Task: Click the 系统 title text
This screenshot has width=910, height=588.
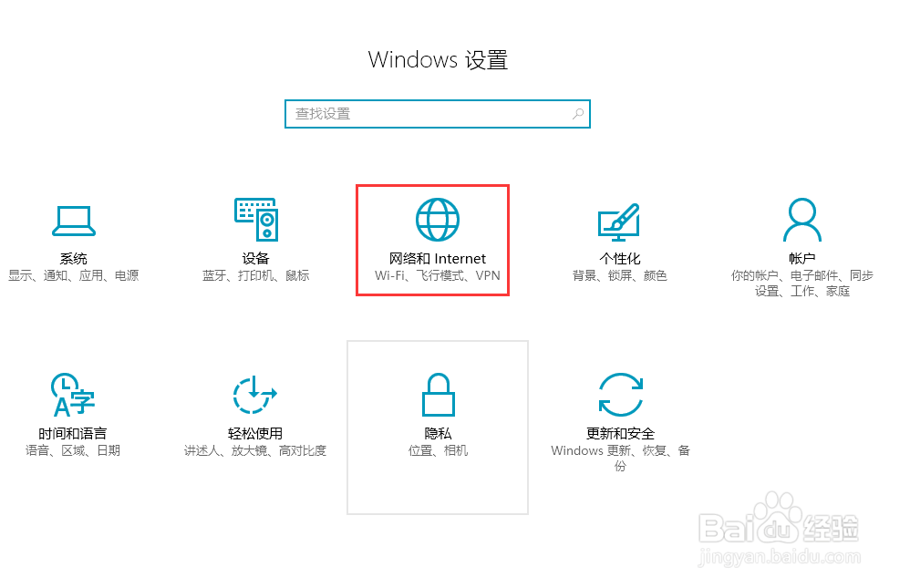Action: coord(74,258)
